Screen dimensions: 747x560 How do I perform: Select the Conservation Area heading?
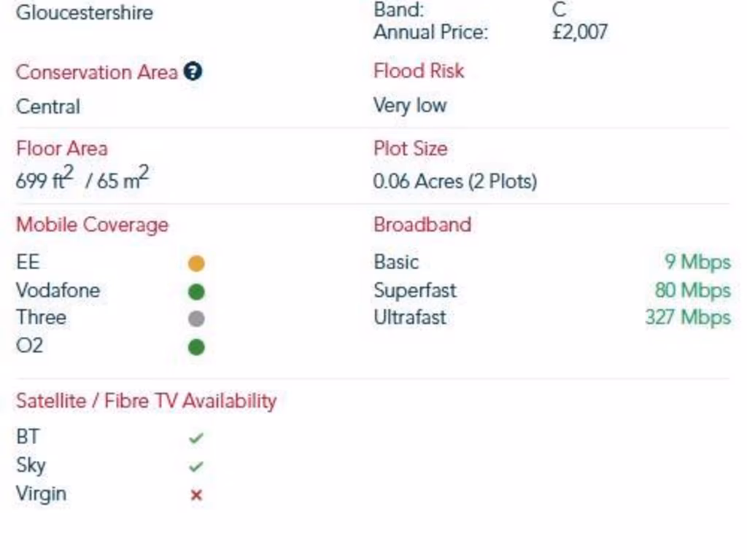coord(97,72)
